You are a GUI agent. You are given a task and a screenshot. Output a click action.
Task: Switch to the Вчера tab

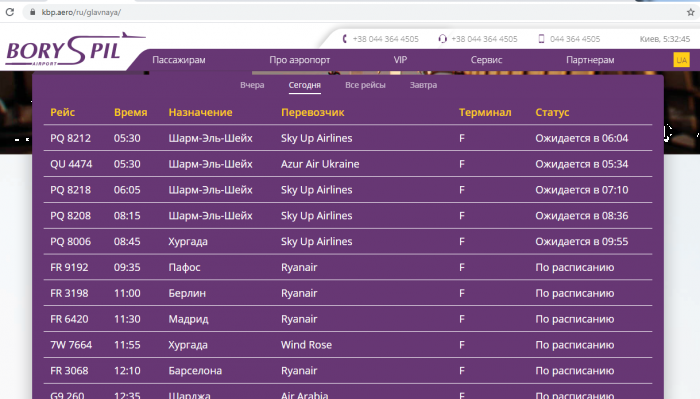252,85
